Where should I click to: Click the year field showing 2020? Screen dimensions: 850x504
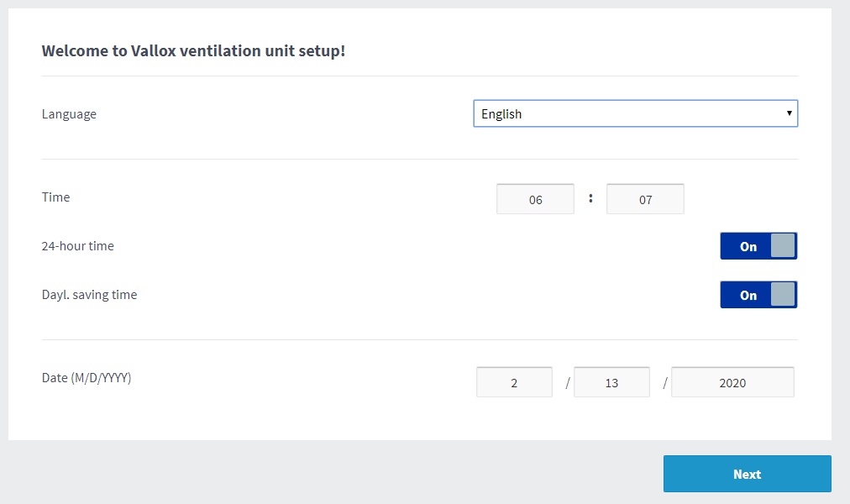click(732, 382)
